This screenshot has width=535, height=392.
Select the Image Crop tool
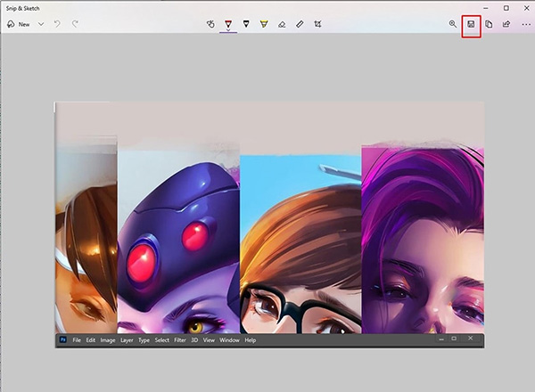click(317, 24)
